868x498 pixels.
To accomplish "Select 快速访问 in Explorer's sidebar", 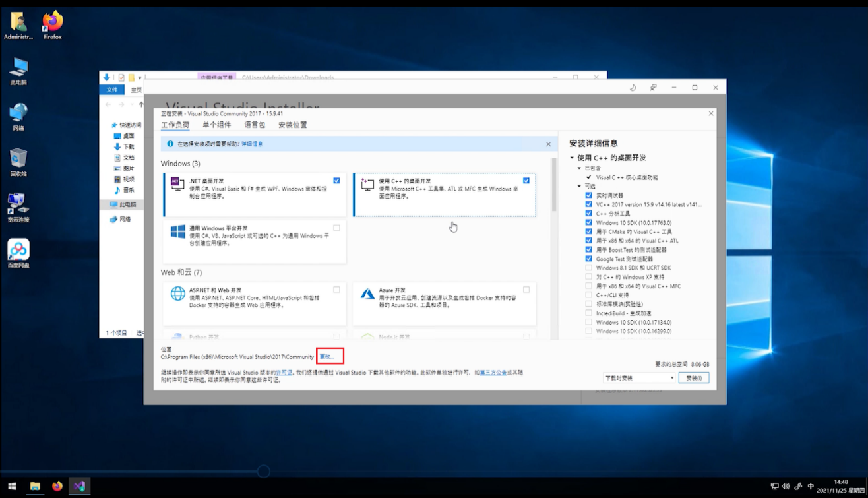I will 126,125.
